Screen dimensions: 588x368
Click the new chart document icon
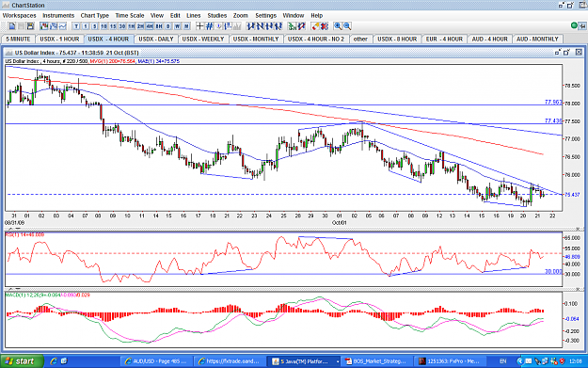12,26
